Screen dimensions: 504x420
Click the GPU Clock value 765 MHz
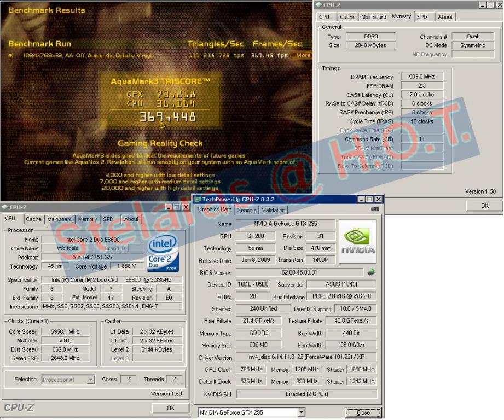point(251,369)
